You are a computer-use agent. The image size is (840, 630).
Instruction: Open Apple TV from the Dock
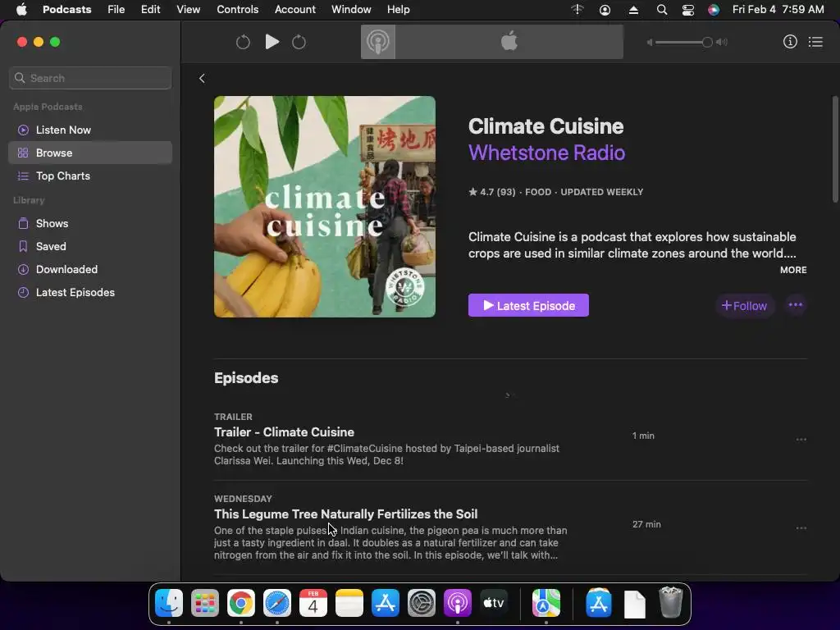[493, 603]
